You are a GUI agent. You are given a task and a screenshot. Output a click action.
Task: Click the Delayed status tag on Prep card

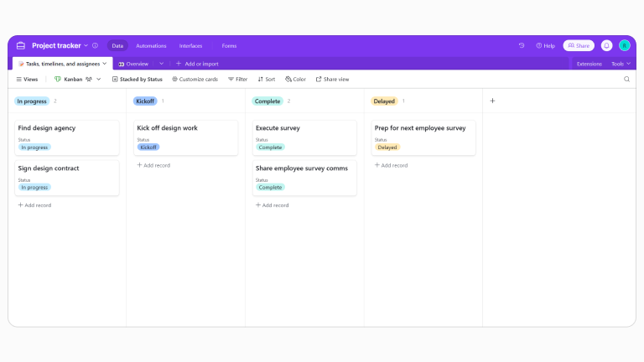click(x=387, y=147)
